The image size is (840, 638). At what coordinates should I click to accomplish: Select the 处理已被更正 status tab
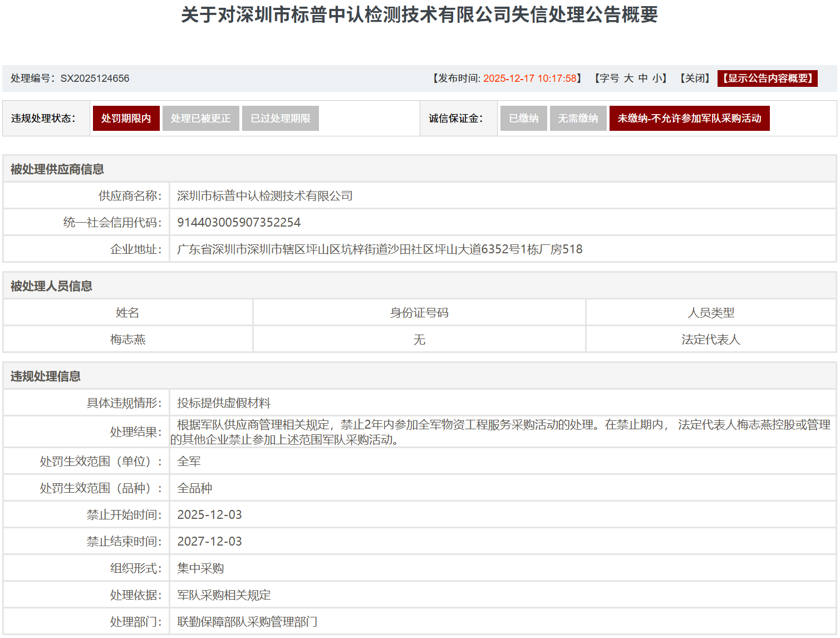click(x=200, y=119)
